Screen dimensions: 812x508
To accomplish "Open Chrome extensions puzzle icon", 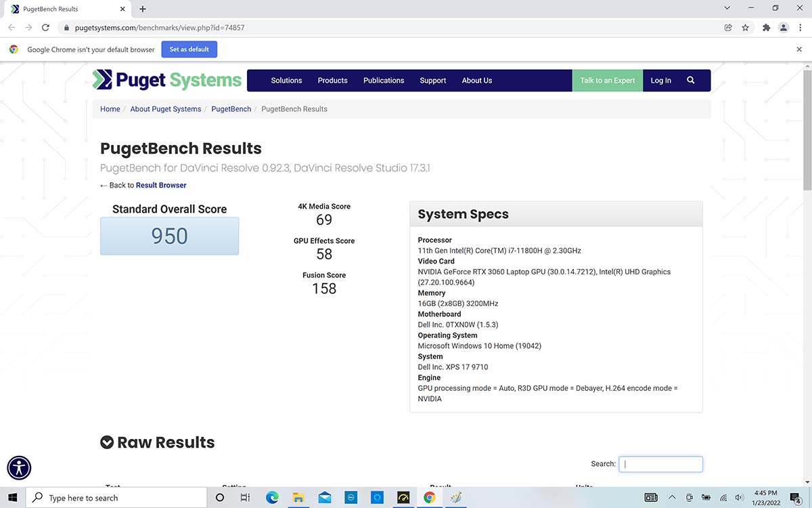I will pyautogui.click(x=766, y=28).
